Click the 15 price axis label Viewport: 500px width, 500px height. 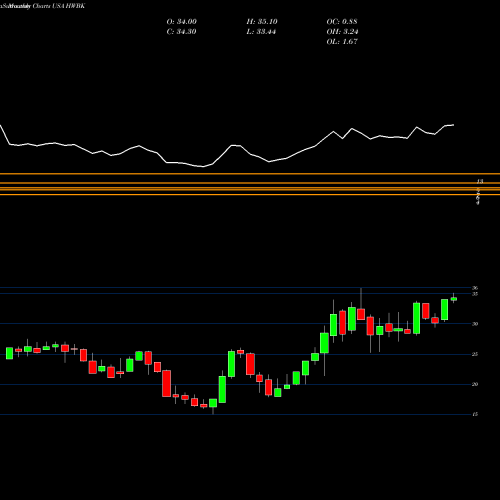[x=475, y=414]
